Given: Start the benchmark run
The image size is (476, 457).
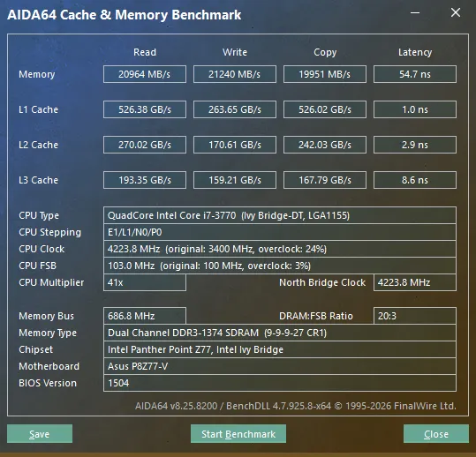Looking at the screenshot, I should [x=238, y=434].
